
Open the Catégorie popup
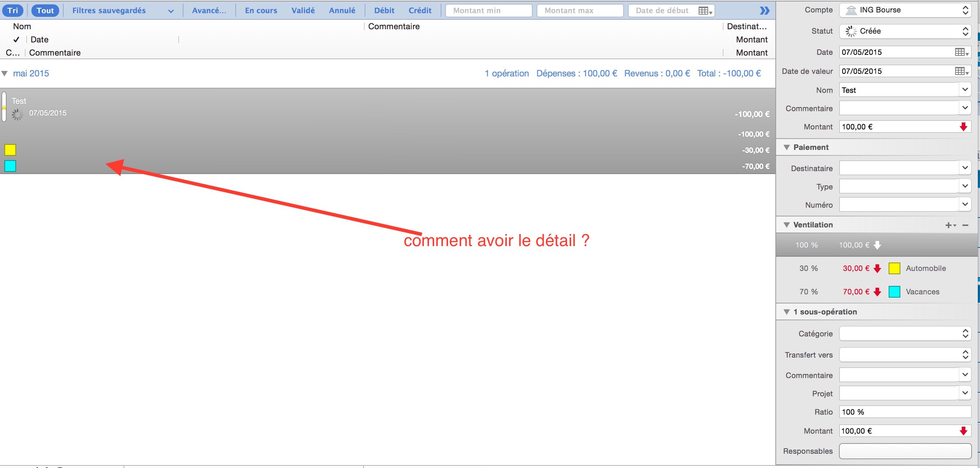click(905, 333)
